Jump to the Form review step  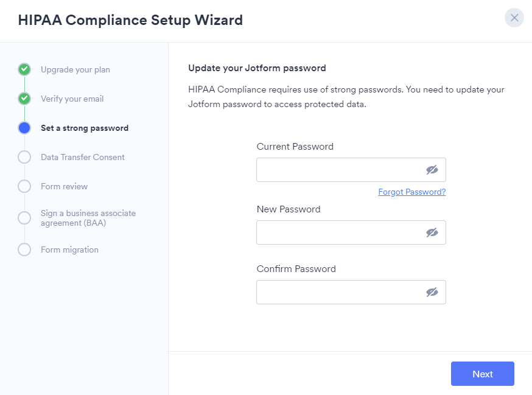click(x=65, y=186)
